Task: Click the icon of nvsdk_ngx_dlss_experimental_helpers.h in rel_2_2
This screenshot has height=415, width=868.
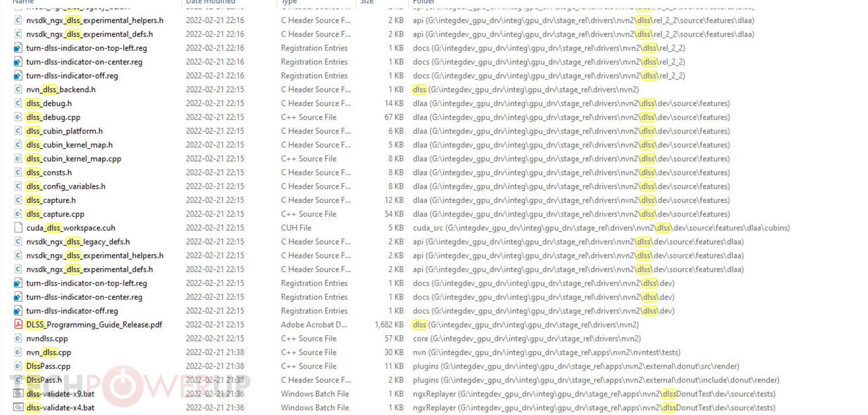Action: (18, 20)
